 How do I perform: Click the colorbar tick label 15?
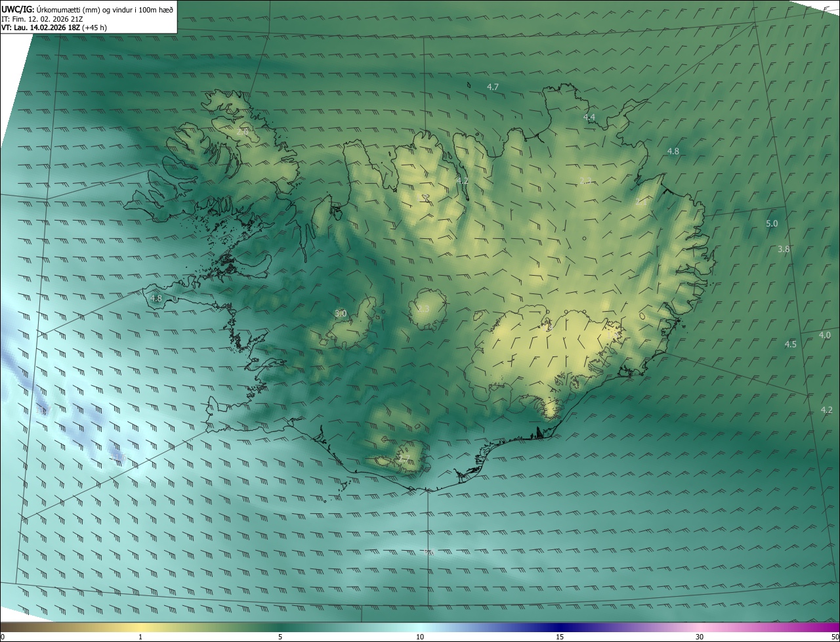560,637
